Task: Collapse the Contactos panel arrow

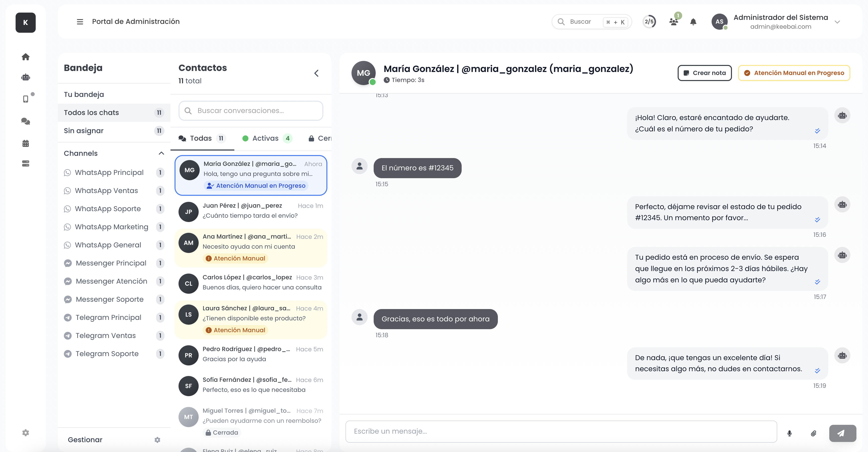Action: coord(316,73)
